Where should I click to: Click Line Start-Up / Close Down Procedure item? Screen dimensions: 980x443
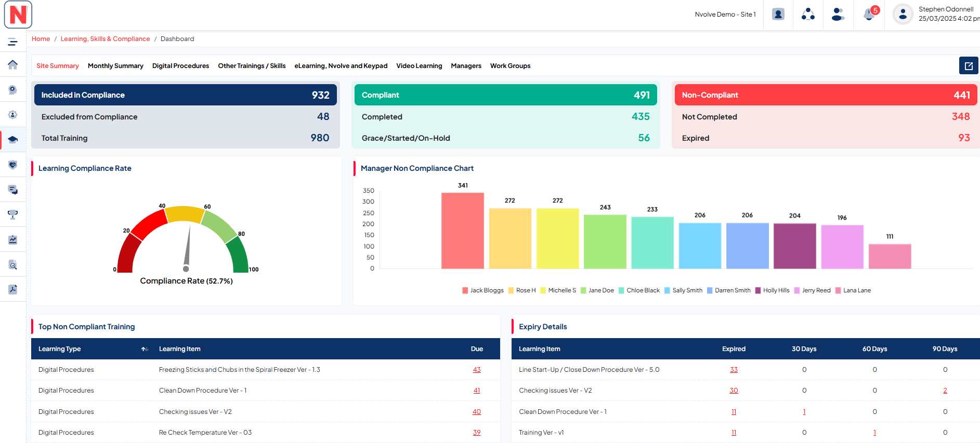point(589,370)
